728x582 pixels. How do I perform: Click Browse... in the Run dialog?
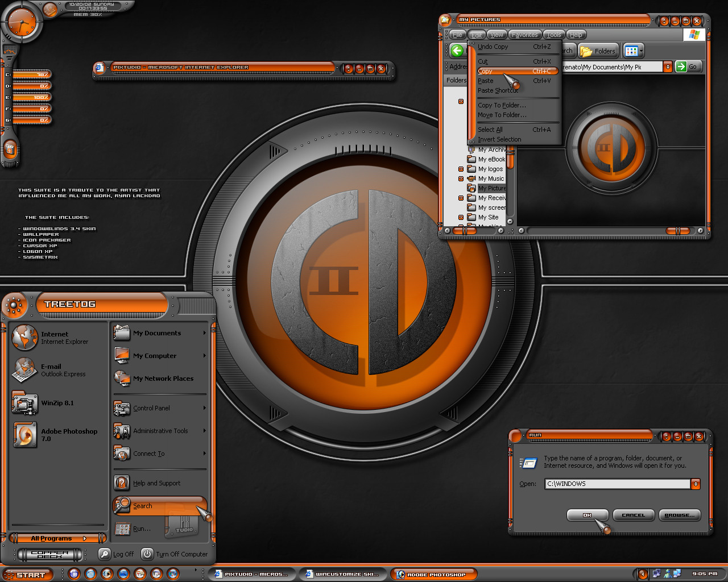679,515
